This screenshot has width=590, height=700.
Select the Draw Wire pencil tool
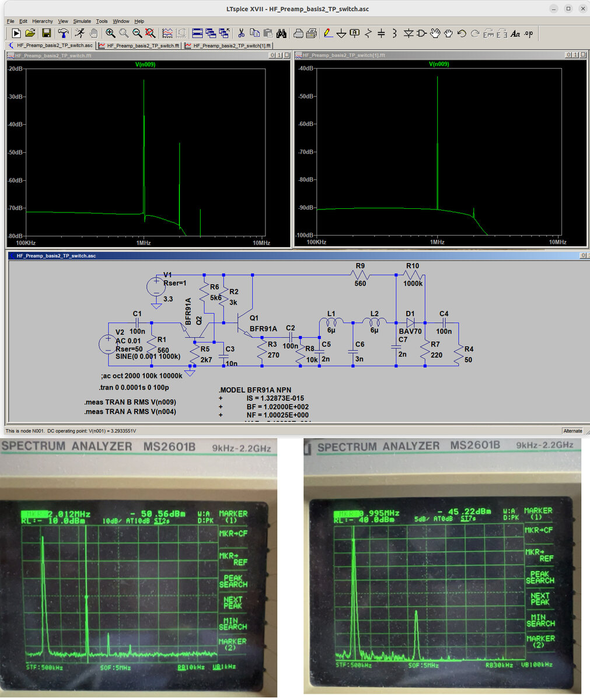point(328,34)
